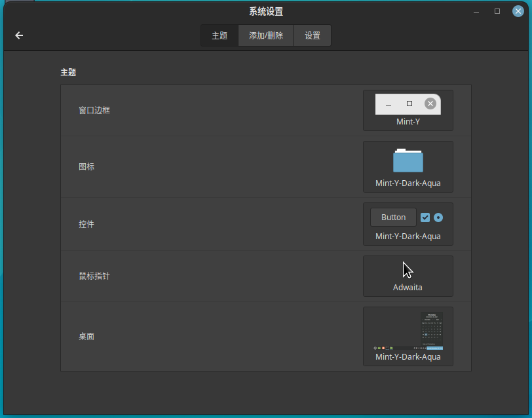Screen dimensions: 532x418
Task: Click the mouse pointer preview above Adwaita
Action: 408,270
